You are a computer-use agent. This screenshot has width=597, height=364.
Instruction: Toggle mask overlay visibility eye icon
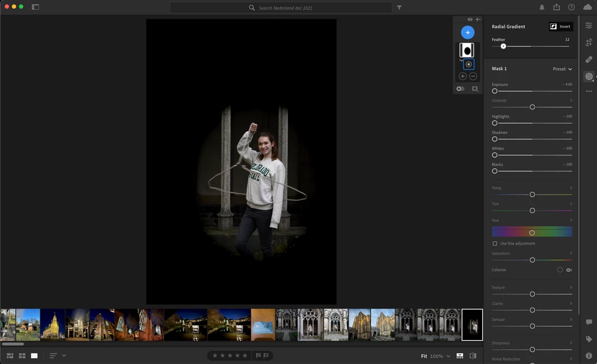pos(470,20)
